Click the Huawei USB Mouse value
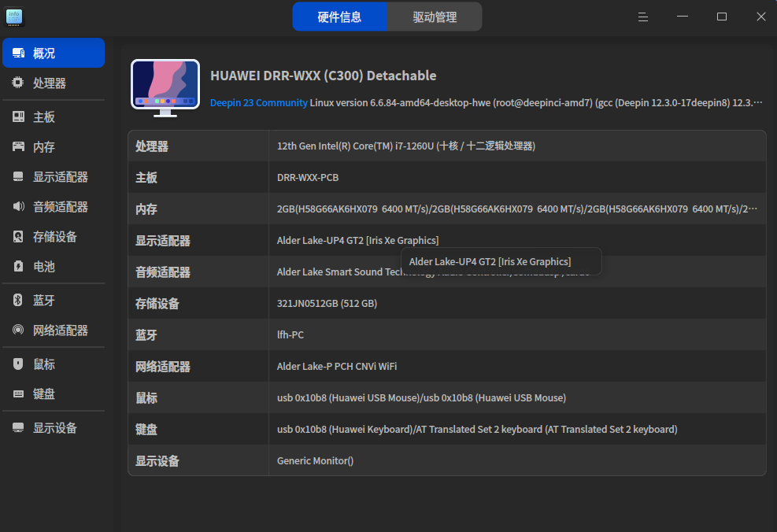 tap(422, 397)
